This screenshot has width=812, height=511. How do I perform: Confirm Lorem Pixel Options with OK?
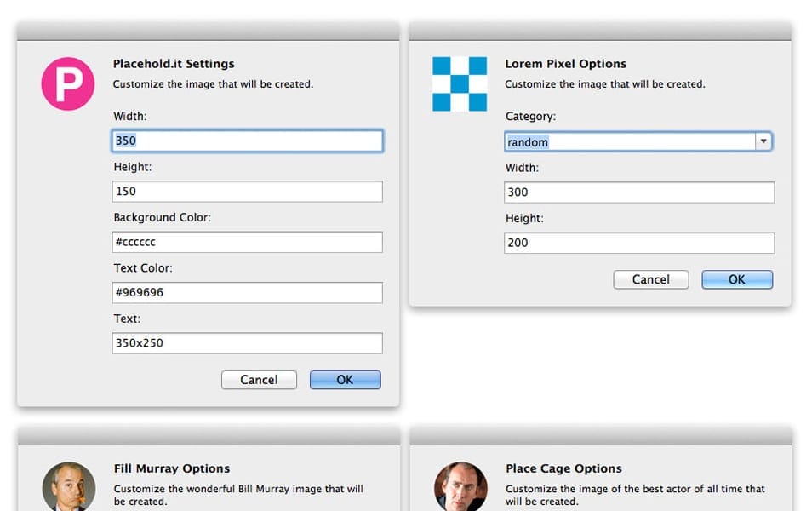point(737,279)
